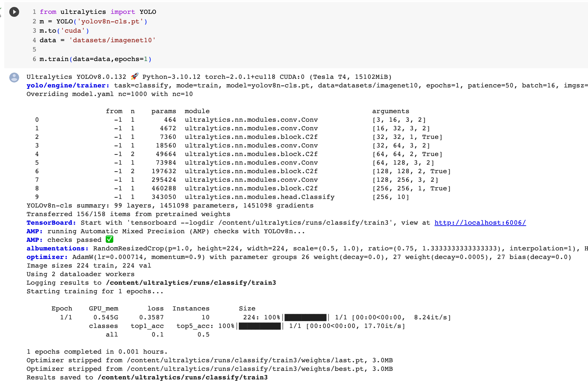Click the loss value 0.3587

[151, 317]
